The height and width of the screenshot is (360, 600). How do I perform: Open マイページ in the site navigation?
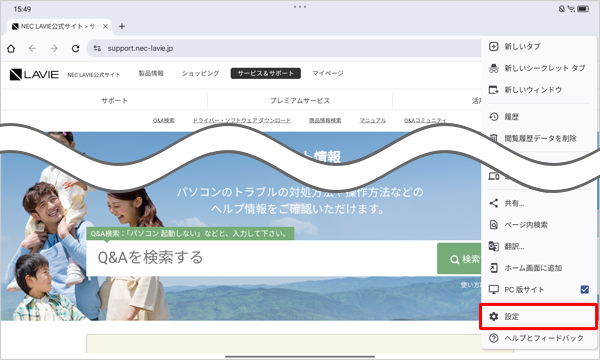[328, 73]
